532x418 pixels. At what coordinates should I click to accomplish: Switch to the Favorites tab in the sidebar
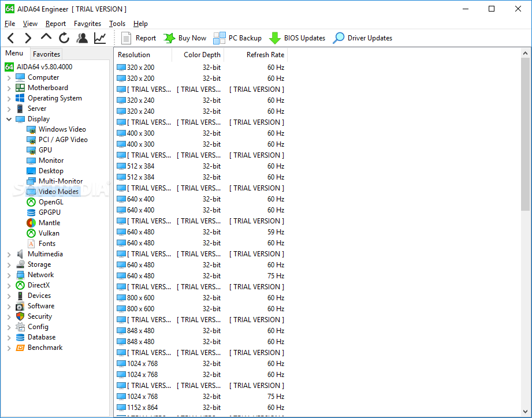pyautogui.click(x=46, y=54)
